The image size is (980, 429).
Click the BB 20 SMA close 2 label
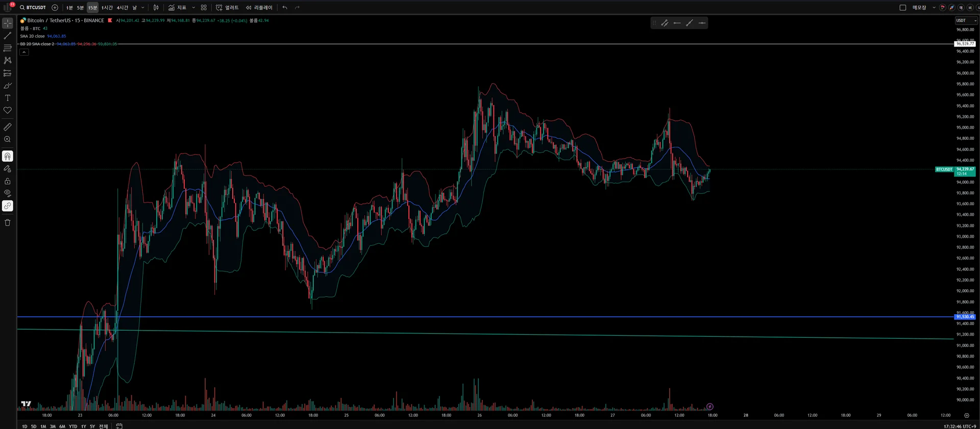coord(37,44)
